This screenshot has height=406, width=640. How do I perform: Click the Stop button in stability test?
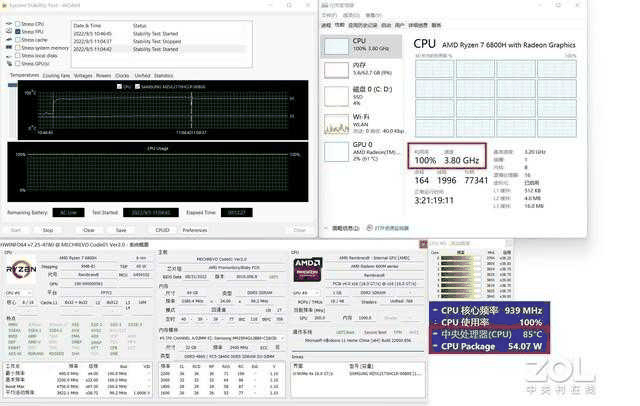click(48, 230)
